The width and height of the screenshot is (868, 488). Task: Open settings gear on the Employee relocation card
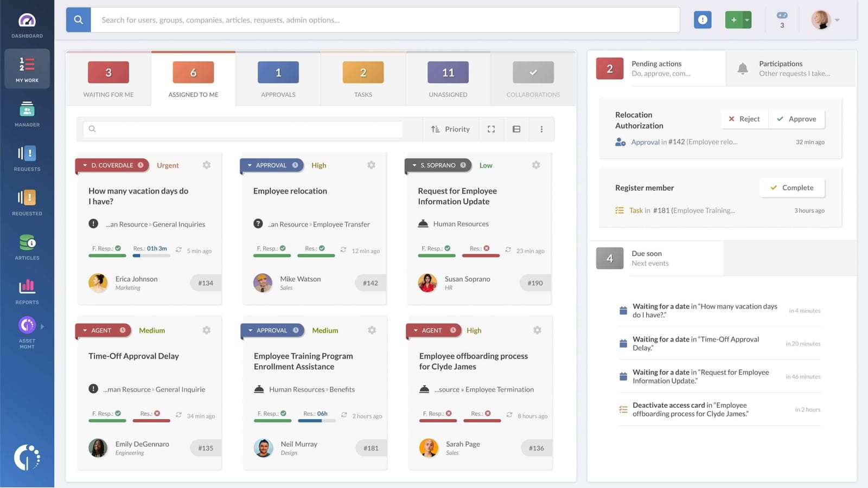(371, 165)
